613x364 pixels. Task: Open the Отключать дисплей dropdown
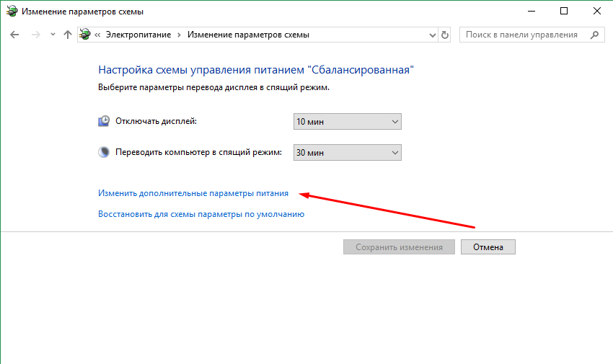pyautogui.click(x=347, y=122)
